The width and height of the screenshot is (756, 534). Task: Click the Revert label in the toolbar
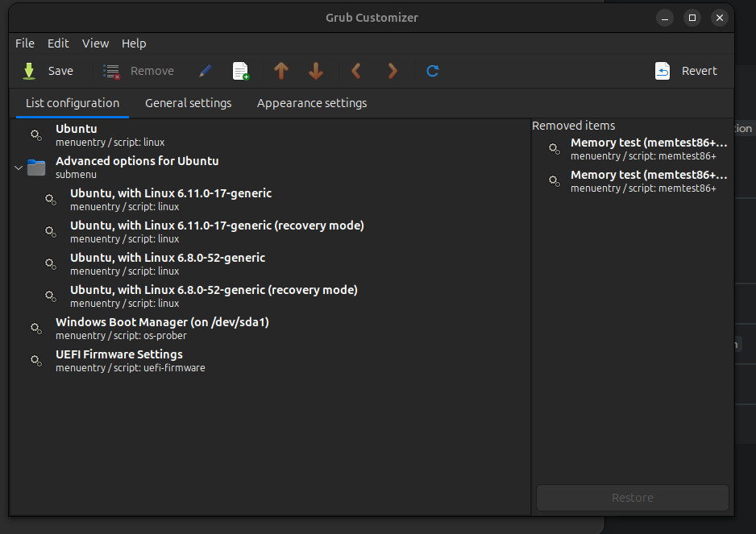(699, 71)
